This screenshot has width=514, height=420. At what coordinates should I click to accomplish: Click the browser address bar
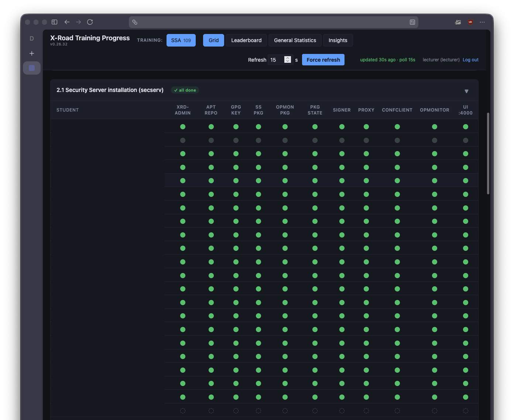tap(273, 22)
